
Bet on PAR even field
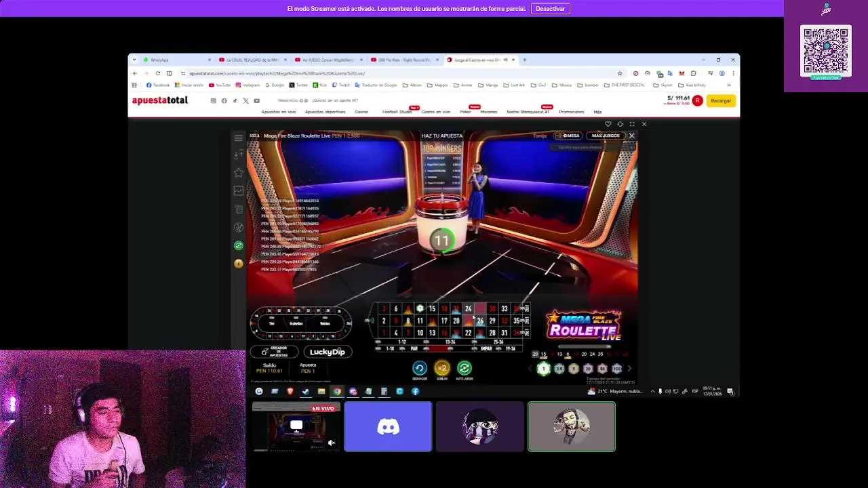click(x=414, y=348)
